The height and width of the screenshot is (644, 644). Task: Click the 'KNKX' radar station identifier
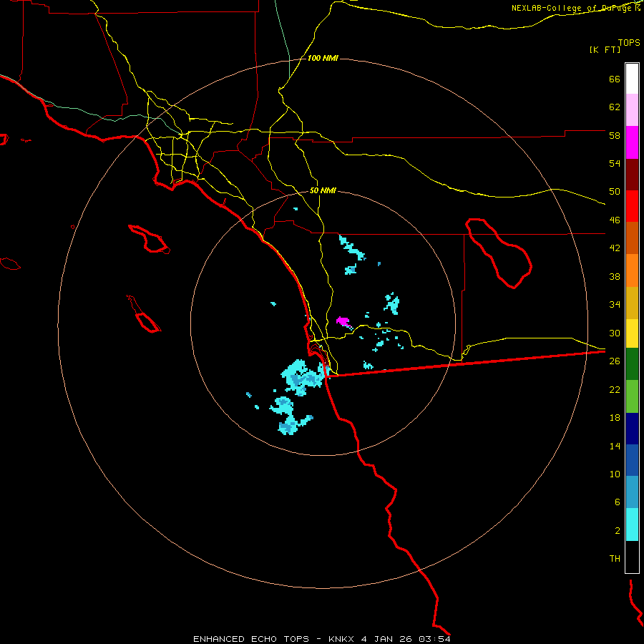[x=341, y=639]
